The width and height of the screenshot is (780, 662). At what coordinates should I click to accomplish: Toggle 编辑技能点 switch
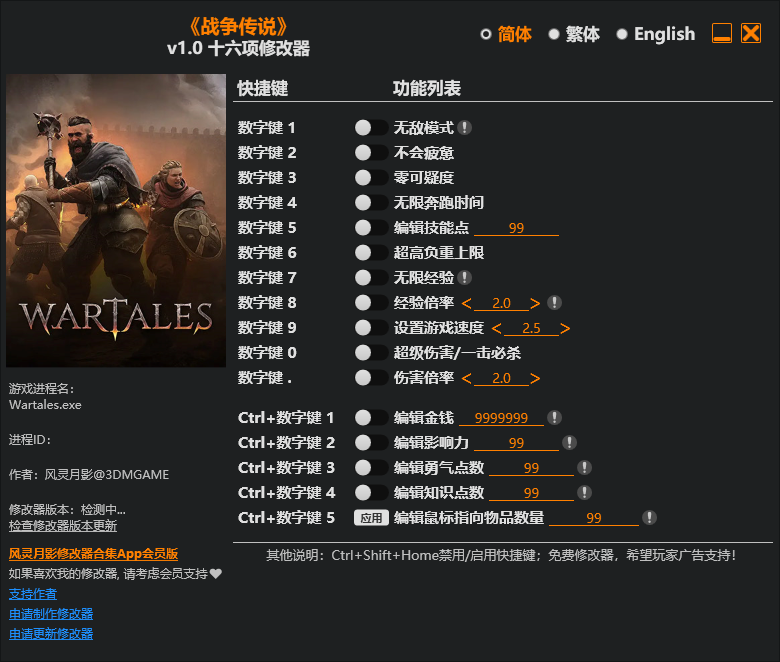371,227
